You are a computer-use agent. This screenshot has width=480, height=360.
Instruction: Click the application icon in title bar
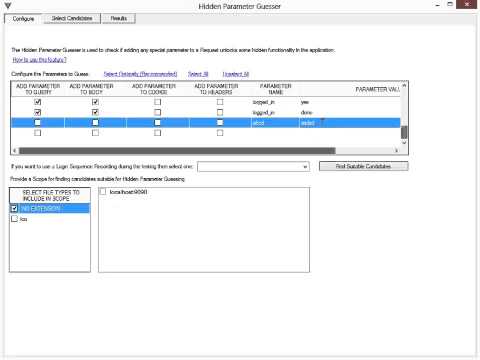tap(8, 6)
